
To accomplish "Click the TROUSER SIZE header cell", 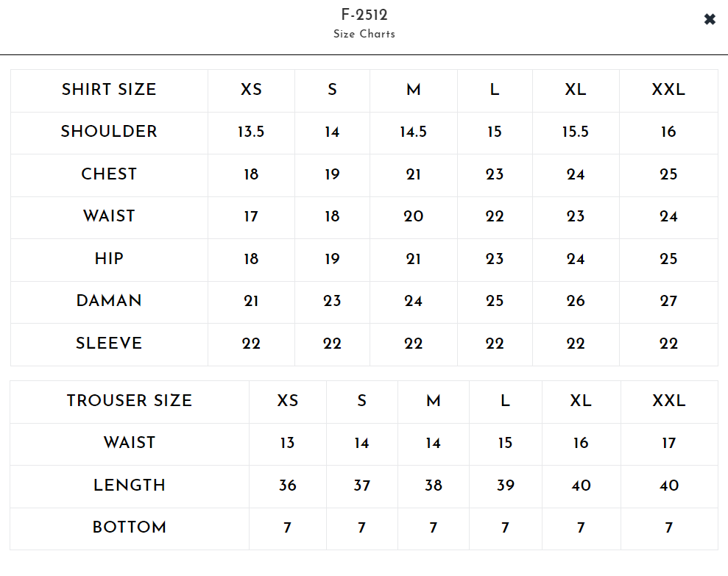I will [130, 401].
